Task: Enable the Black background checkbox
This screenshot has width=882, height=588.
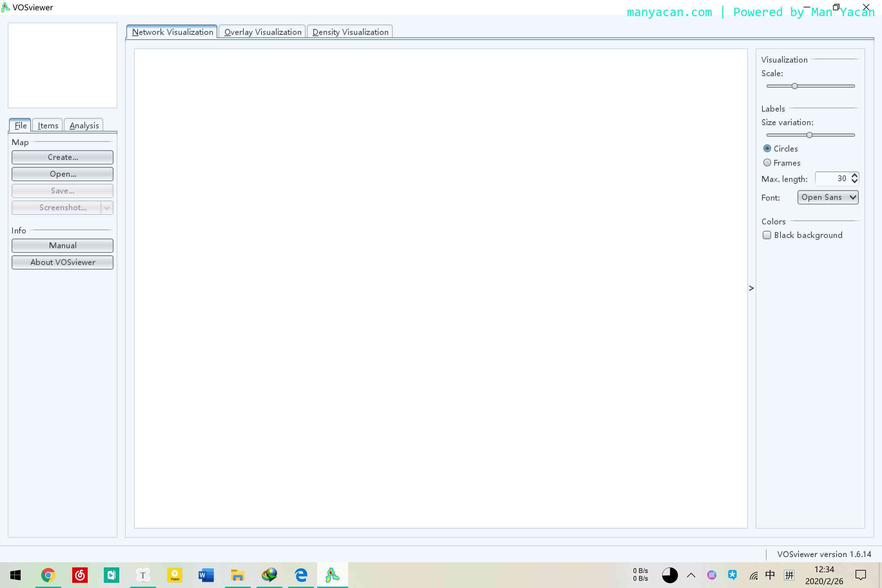Action: (767, 235)
